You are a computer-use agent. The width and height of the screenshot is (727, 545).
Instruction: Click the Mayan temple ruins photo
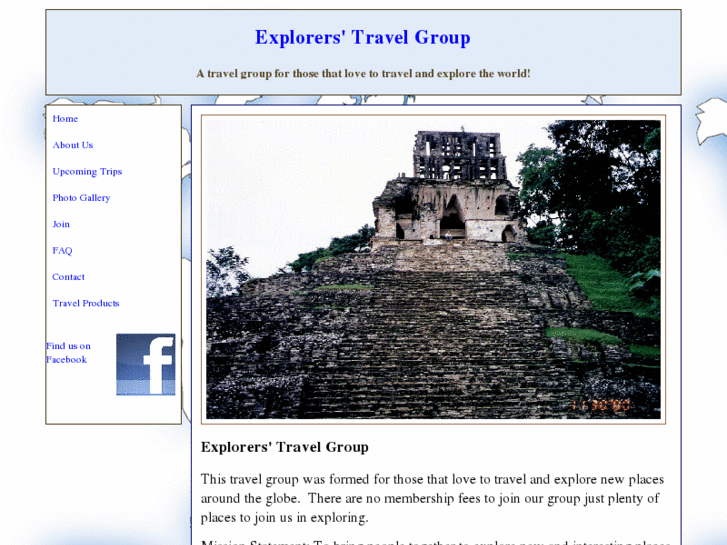pyautogui.click(x=433, y=269)
